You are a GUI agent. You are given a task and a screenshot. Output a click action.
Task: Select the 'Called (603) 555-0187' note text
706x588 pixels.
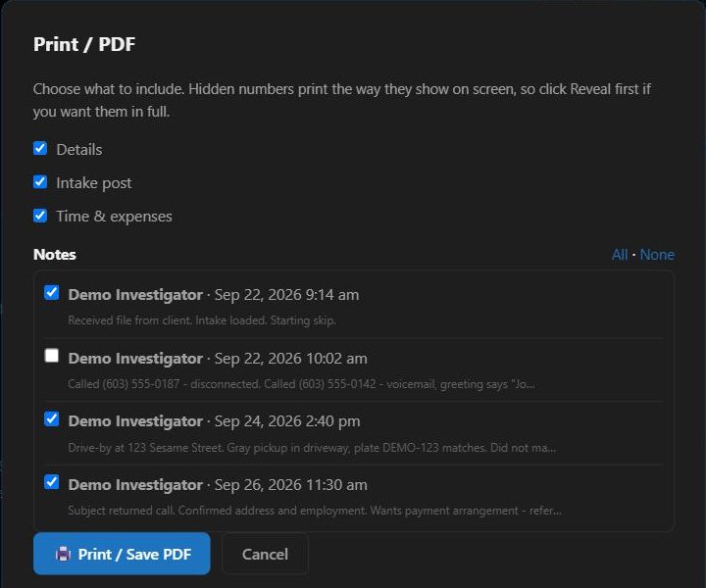point(301,384)
